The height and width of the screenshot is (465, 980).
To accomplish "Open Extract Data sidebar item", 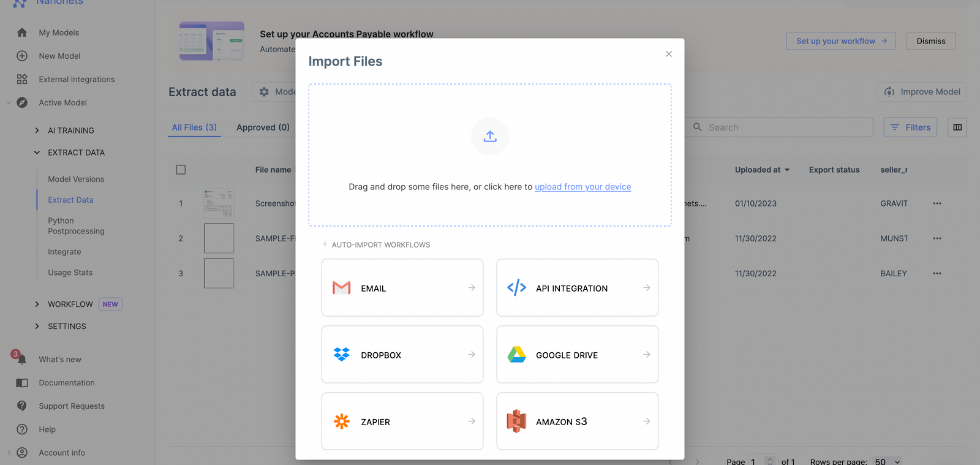I will click(x=70, y=200).
